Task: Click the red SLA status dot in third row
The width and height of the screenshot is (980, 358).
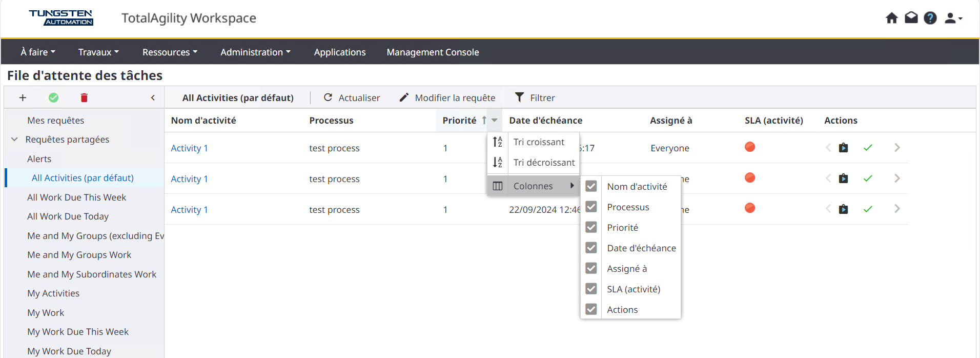Action: pyautogui.click(x=749, y=208)
